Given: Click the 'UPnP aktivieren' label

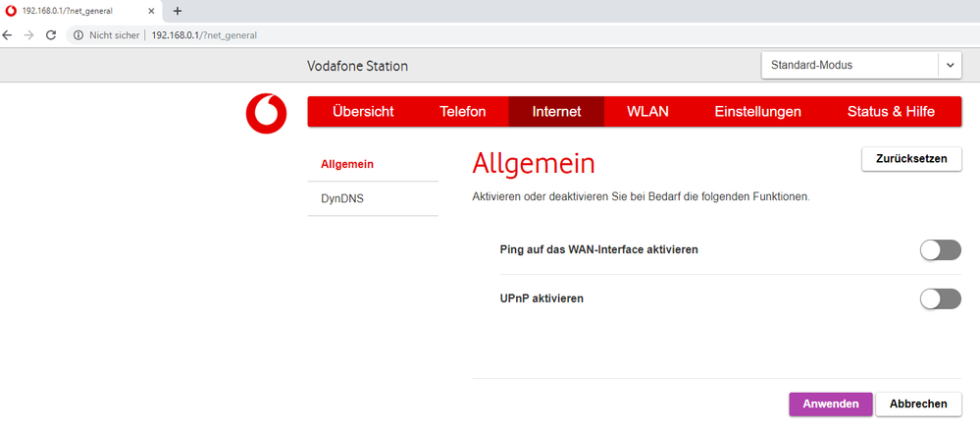Looking at the screenshot, I should click(542, 299).
